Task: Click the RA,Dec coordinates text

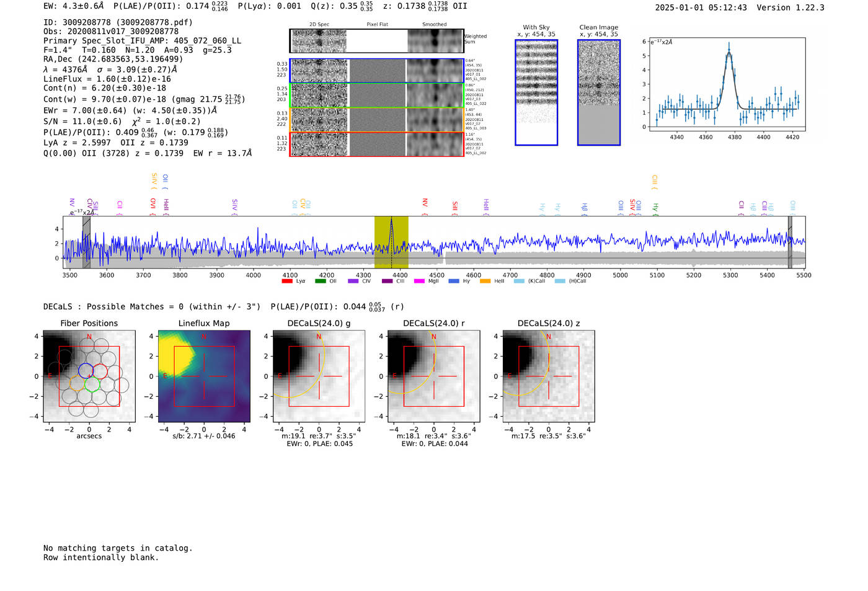Action: point(113,59)
